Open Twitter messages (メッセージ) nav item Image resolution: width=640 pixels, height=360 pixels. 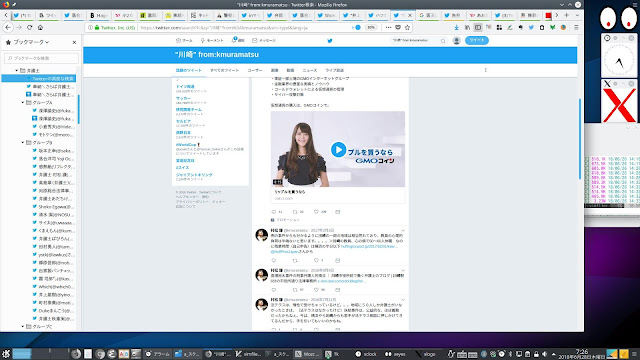[x=264, y=40]
